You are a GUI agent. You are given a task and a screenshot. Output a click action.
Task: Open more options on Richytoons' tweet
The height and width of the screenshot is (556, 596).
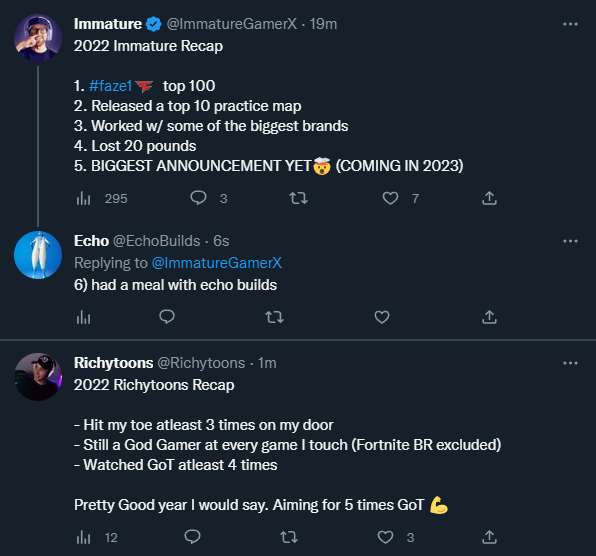tap(570, 363)
